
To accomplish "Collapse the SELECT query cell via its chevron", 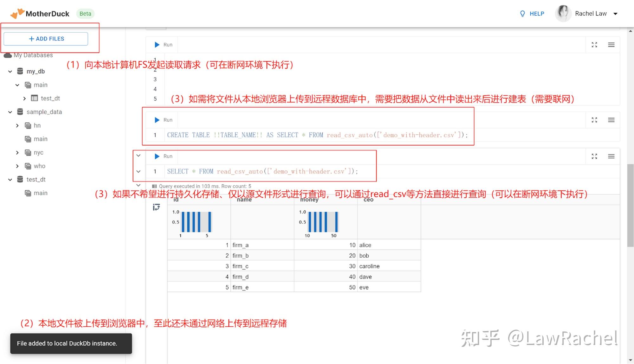I will pyautogui.click(x=139, y=156).
